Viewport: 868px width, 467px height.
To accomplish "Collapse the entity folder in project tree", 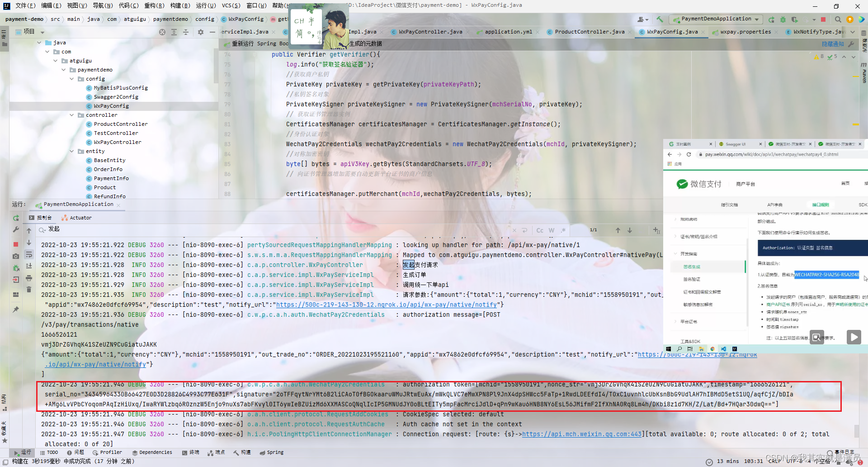I will (72, 151).
